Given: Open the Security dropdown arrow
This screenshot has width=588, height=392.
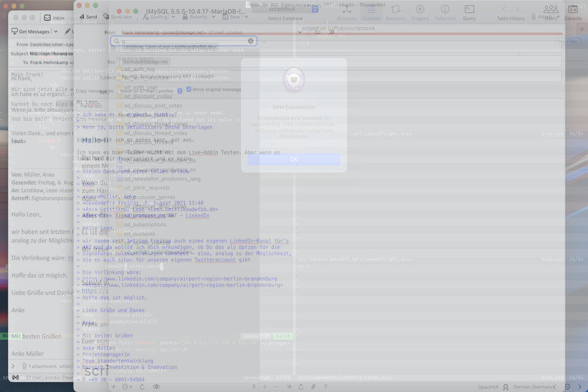Looking at the screenshot, I should point(213,17).
